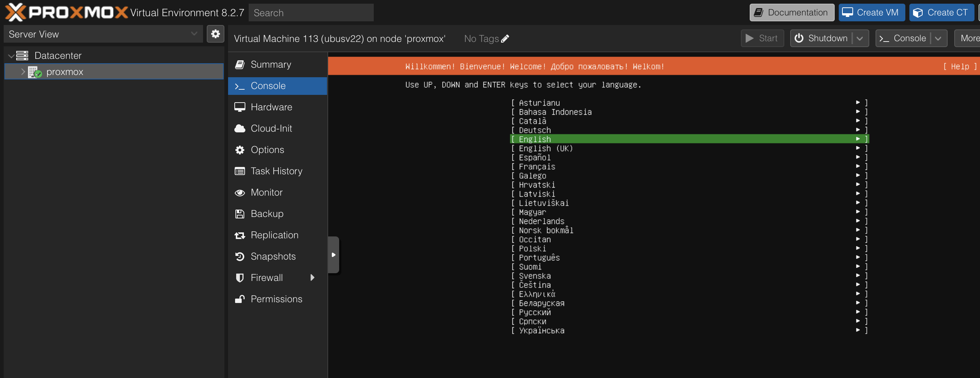
Task: Select English (UK) in language list
Action: click(x=689, y=148)
